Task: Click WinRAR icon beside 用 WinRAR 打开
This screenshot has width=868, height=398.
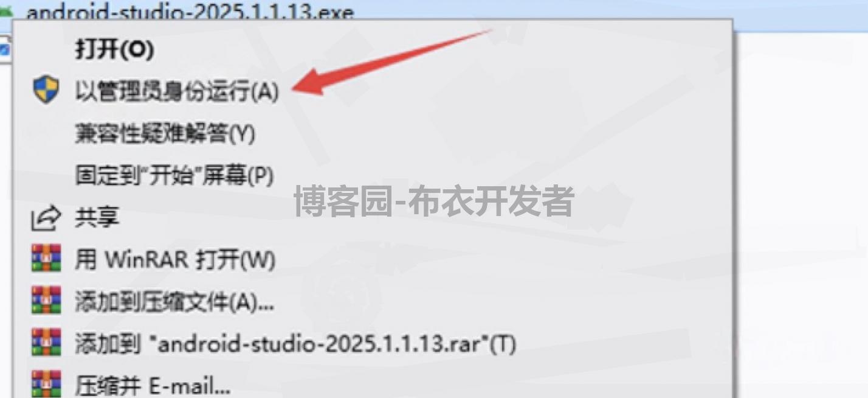Action: 46,259
